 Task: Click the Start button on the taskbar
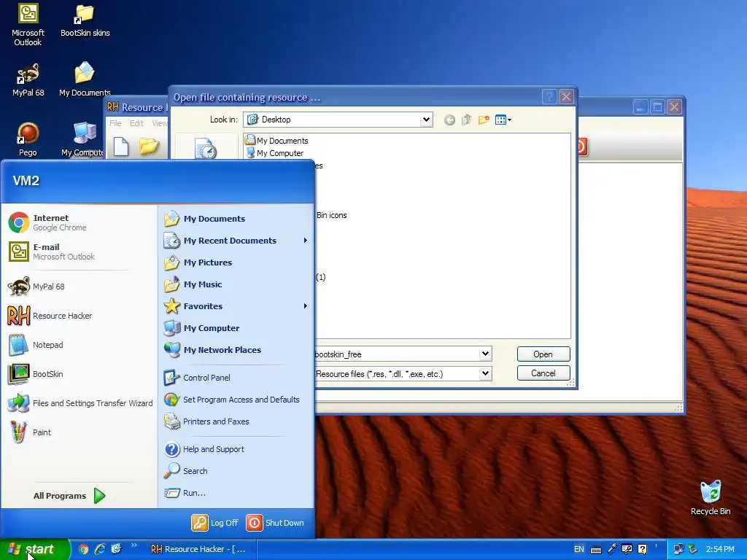[34, 549]
